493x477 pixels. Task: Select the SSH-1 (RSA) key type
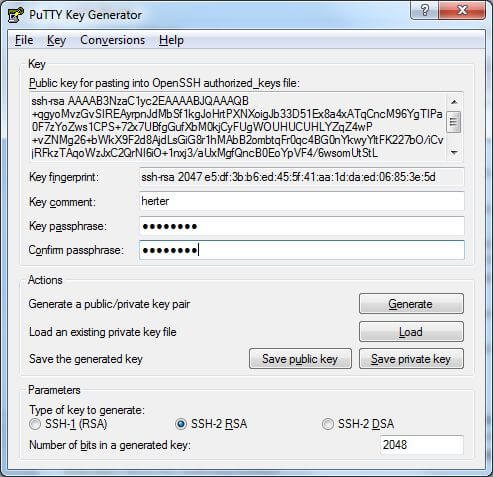(35, 424)
